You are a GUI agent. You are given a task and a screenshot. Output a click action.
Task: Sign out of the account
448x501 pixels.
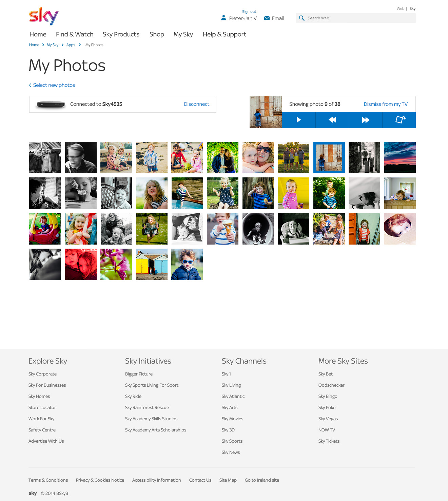pyautogui.click(x=249, y=12)
